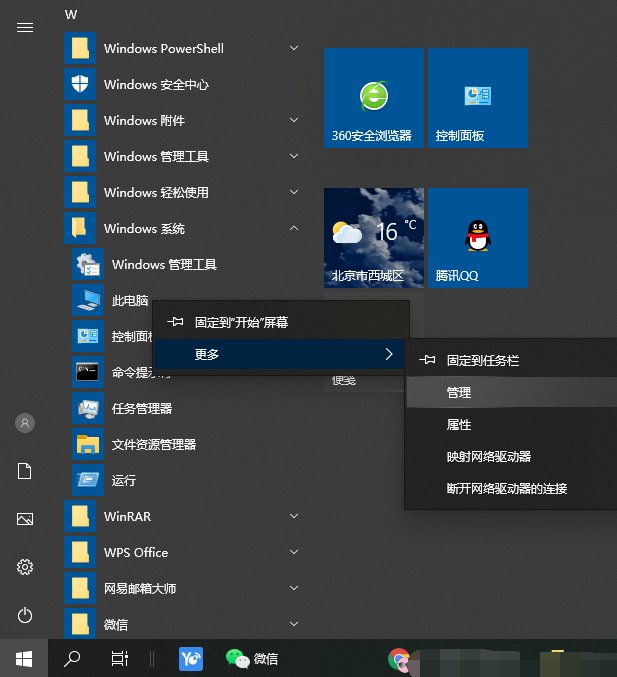Open the taskbar search magnifier
Viewport: 617px width, 677px height.
[72, 658]
